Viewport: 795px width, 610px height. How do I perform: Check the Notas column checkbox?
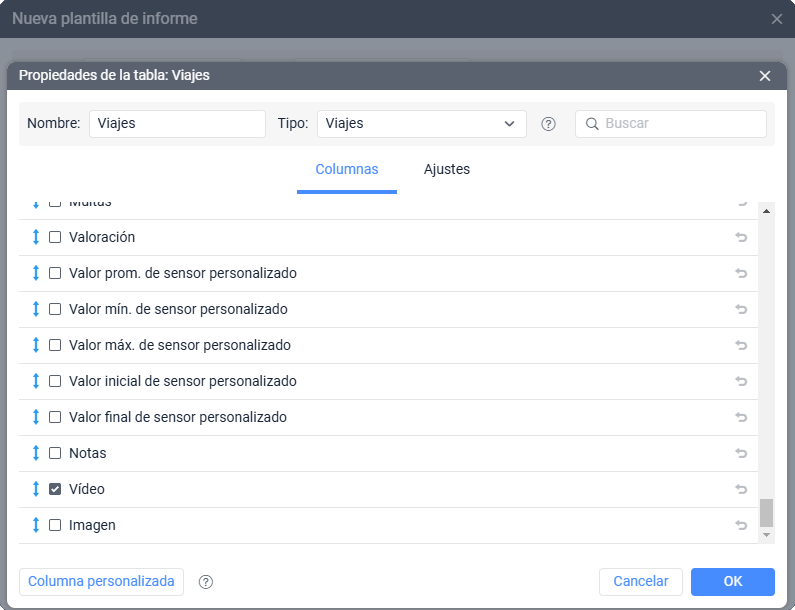(55, 453)
